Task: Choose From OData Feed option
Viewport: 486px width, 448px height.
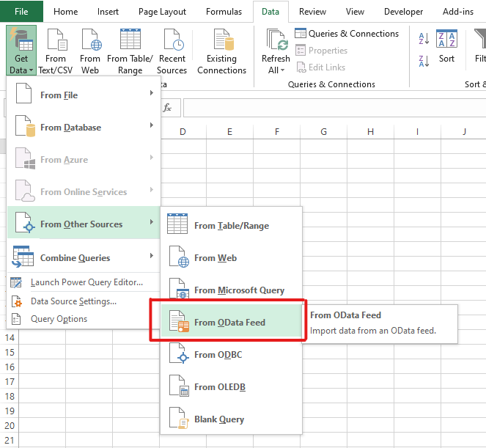Action: (229, 323)
